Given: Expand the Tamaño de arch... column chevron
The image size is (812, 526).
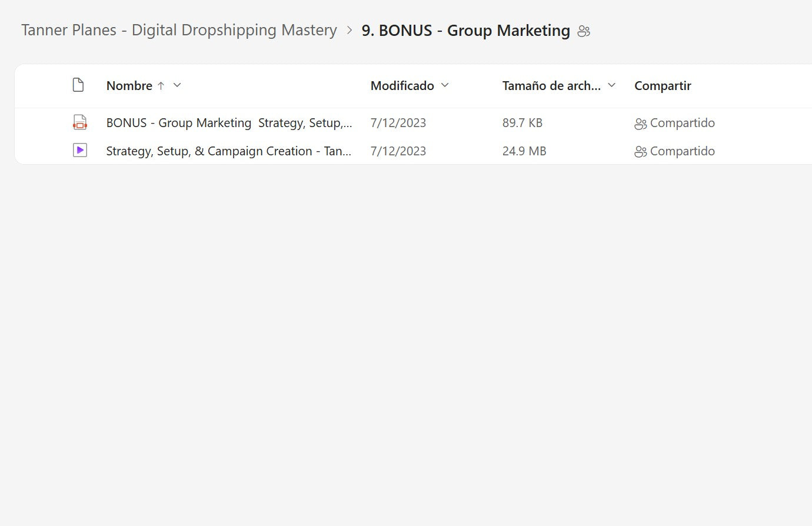Looking at the screenshot, I should click(x=611, y=85).
